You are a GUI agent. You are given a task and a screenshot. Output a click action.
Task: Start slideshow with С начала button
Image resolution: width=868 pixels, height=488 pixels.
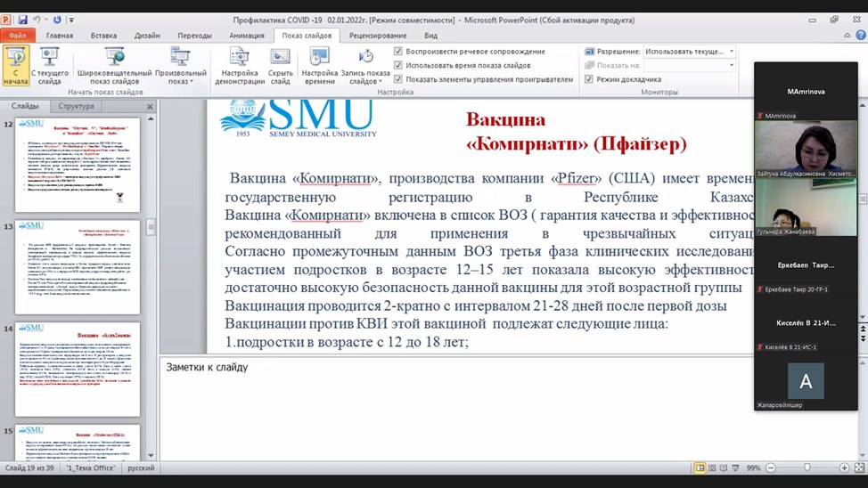coord(15,66)
